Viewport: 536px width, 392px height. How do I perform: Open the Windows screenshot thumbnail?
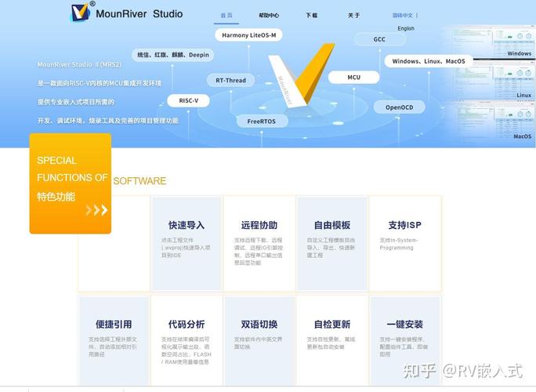point(494,42)
